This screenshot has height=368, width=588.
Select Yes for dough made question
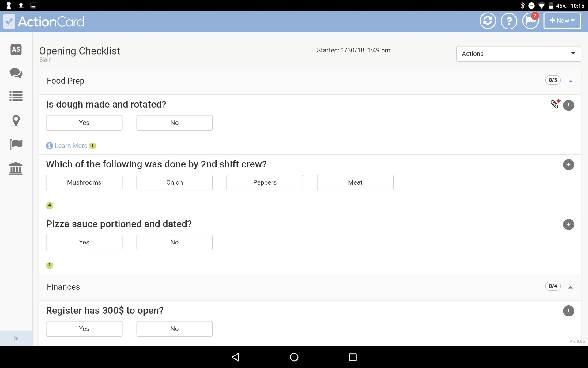click(84, 122)
